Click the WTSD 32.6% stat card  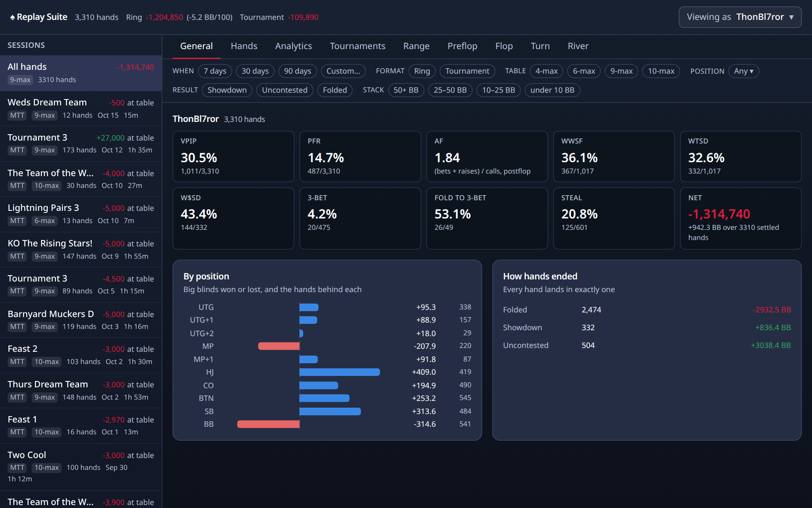[x=741, y=157]
